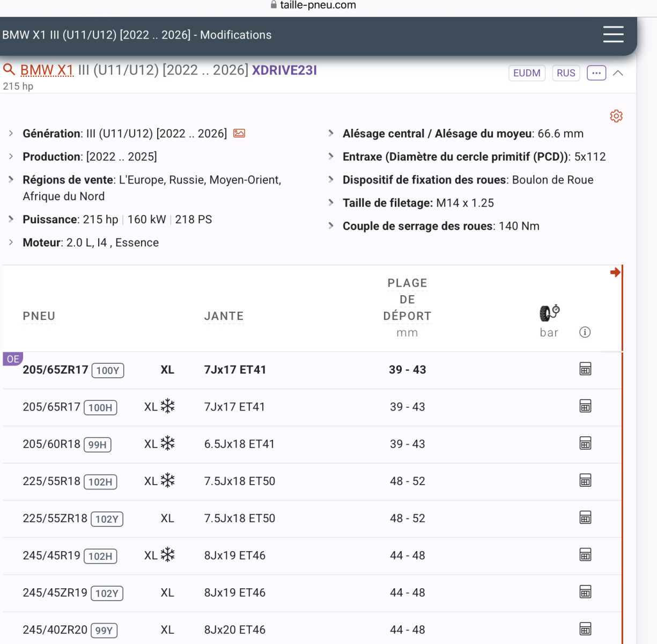Click the snowflake icon on 225/55R18 row
The height and width of the screenshot is (644, 657).
168,480
